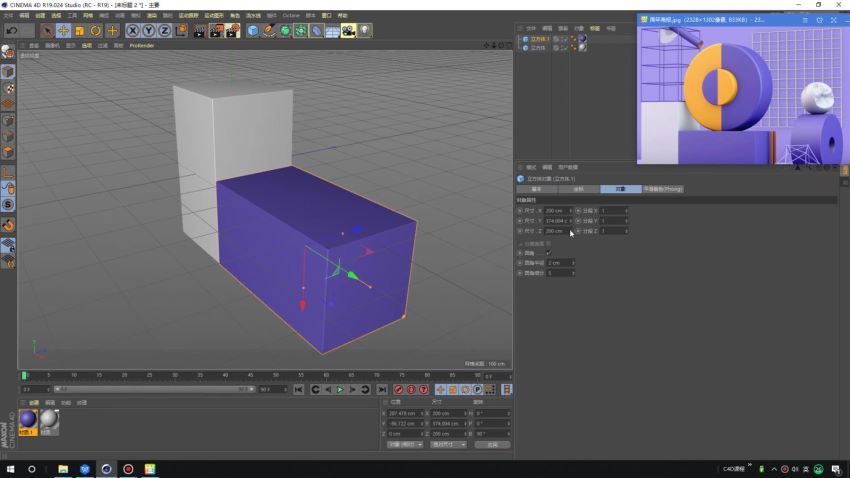Switch to the 平滑着色(Phong) tab
The height and width of the screenshot is (478, 850).
pyautogui.click(x=662, y=188)
